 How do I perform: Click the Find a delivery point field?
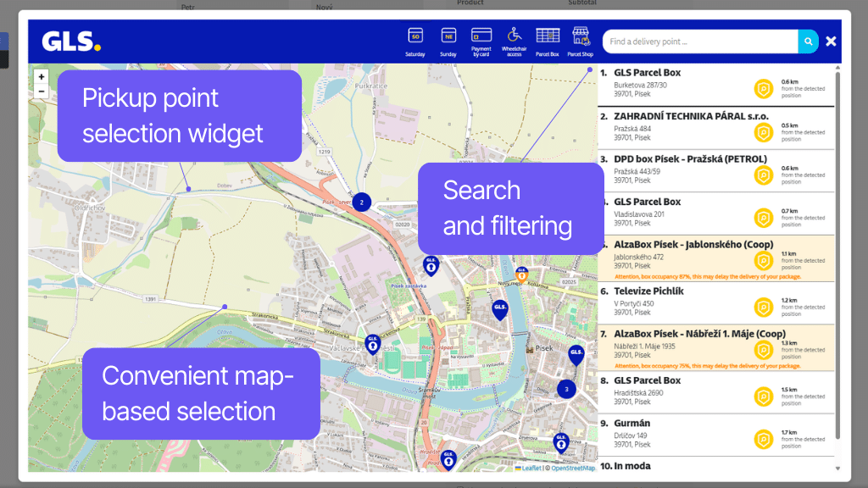700,42
